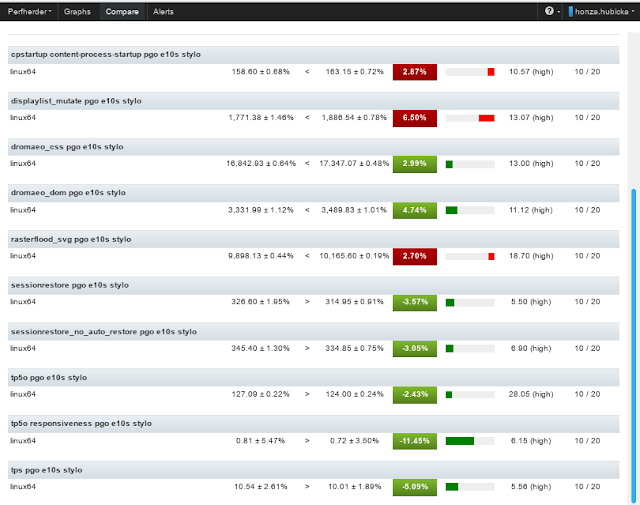This screenshot has height=505, width=640.
Task: Click the red 2.87% delta badge
Action: [415, 72]
